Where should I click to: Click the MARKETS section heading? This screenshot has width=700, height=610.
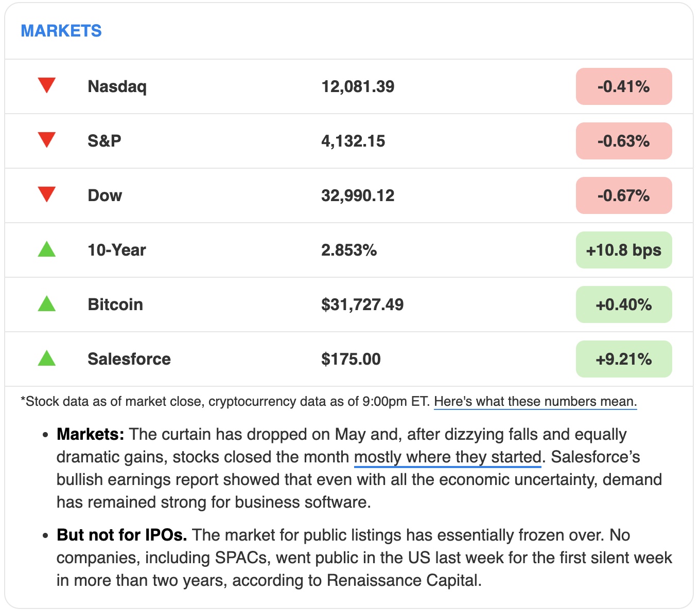61,31
